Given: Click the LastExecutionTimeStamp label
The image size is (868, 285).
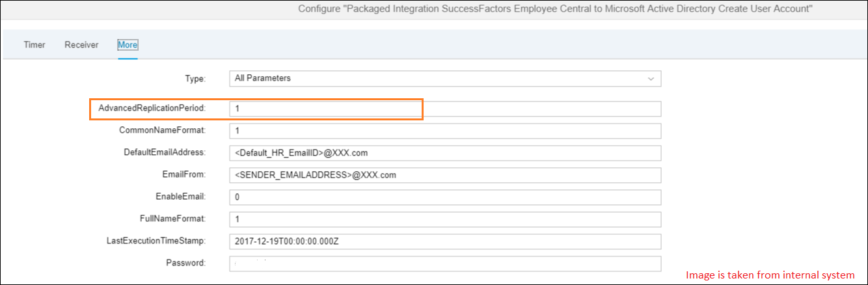Looking at the screenshot, I should pos(156,241).
